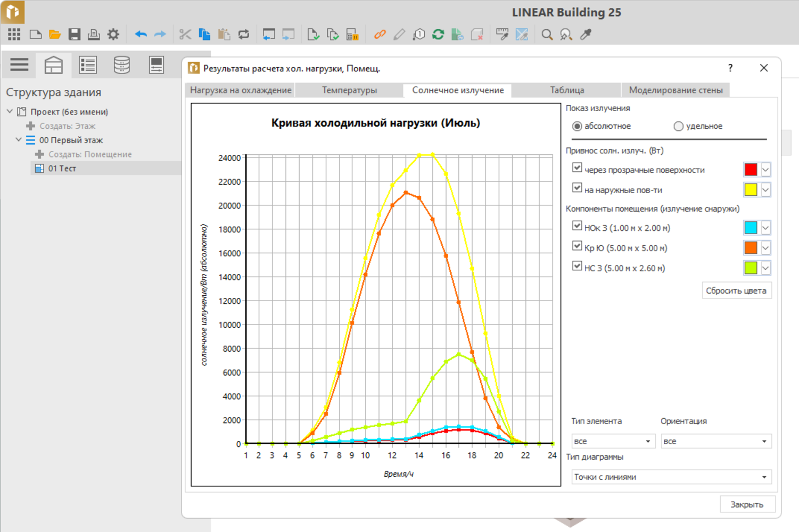Open an existing project folder icon
Image resolution: width=799 pixels, height=532 pixels.
click(54, 35)
